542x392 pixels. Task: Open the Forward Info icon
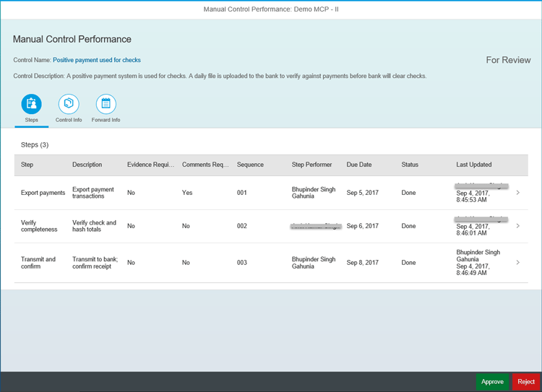pyautogui.click(x=106, y=104)
